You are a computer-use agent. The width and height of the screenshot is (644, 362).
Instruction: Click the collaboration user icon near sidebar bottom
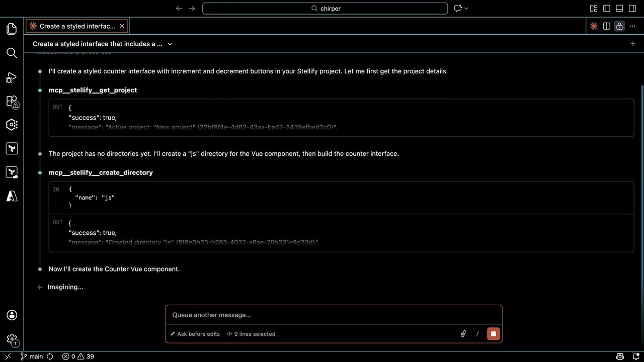(x=12, y=315)
